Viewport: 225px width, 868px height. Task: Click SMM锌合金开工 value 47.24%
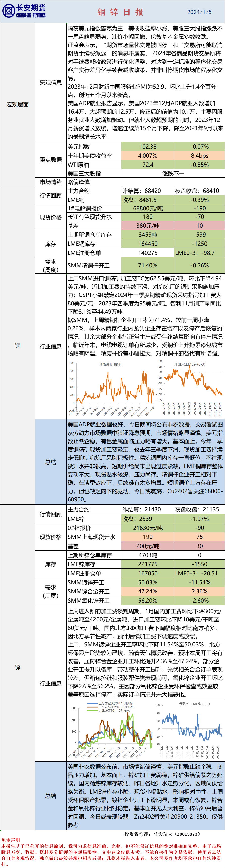[x=148, y=591]
